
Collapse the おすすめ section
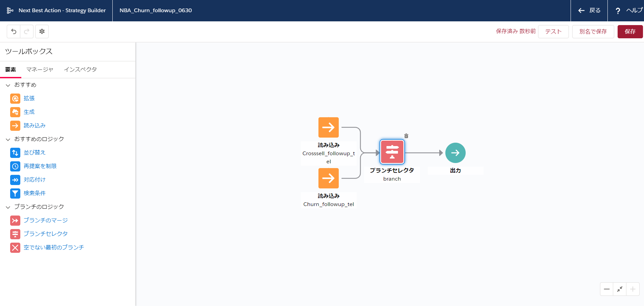tap(8, 85)
